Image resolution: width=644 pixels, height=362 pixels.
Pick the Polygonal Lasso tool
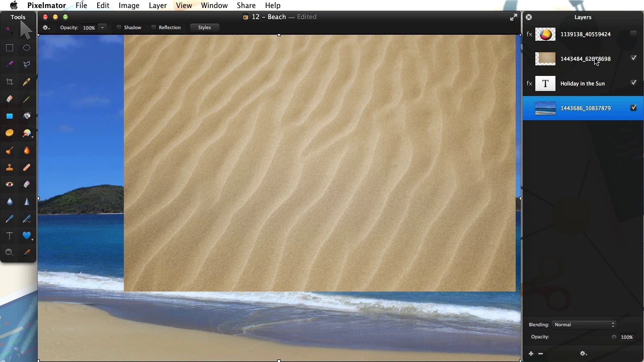(x=27, y=64)
